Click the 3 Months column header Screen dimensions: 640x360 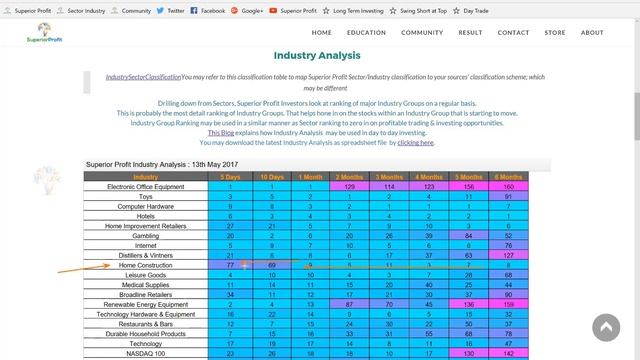(x=389, y=177)
